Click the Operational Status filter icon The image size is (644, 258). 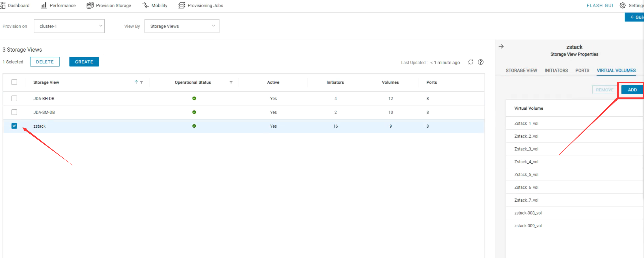(231, 82)
